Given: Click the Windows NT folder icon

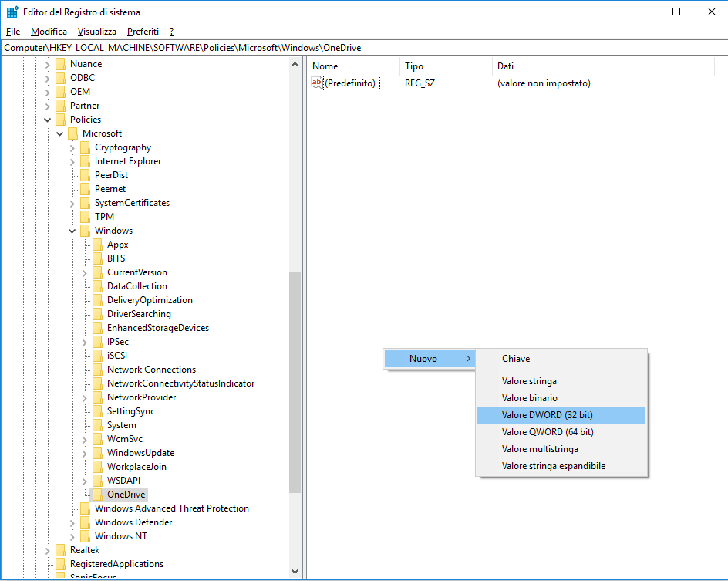Looking at the screenshot, I should point(85,536).
